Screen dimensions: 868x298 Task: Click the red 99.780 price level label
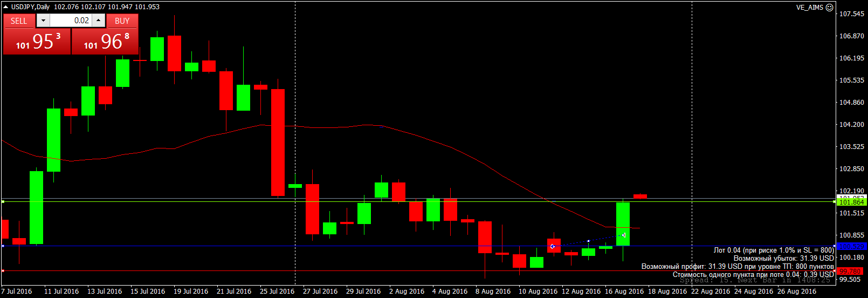(x=850, y=271)
